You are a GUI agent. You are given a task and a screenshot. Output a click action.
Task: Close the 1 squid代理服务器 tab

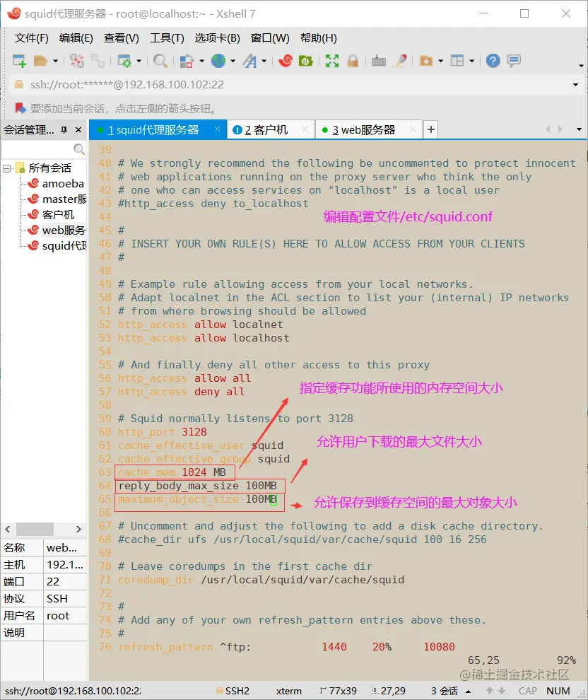click(217, 129)
